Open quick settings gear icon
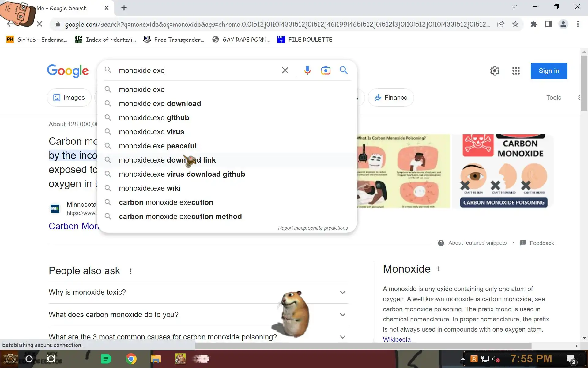588x368 pixels. (x=495, y=71)
